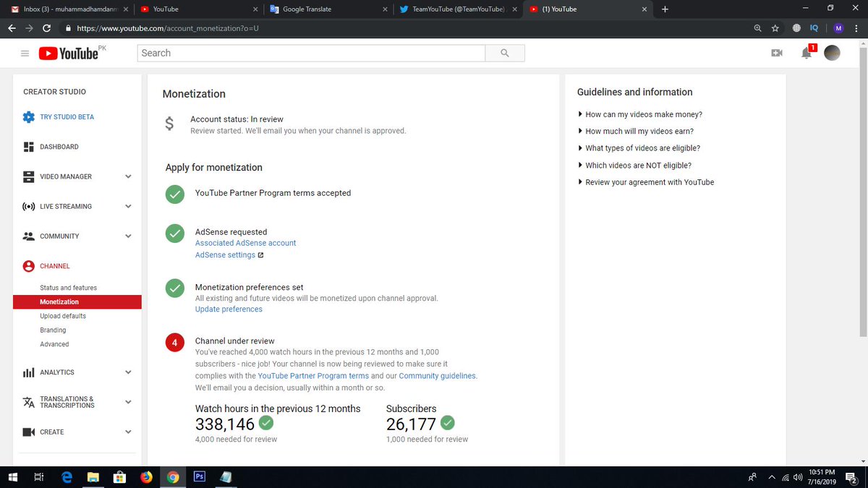This screenshot has width=868, height=488.
Task: Click the browser address bar URL
Action: (x=167, y=28)
